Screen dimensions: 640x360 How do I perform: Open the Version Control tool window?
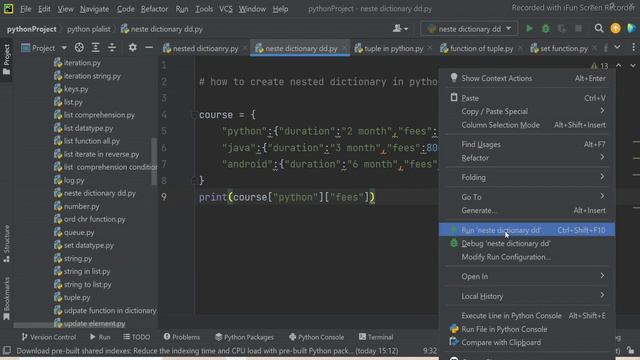tap(49, 337)
